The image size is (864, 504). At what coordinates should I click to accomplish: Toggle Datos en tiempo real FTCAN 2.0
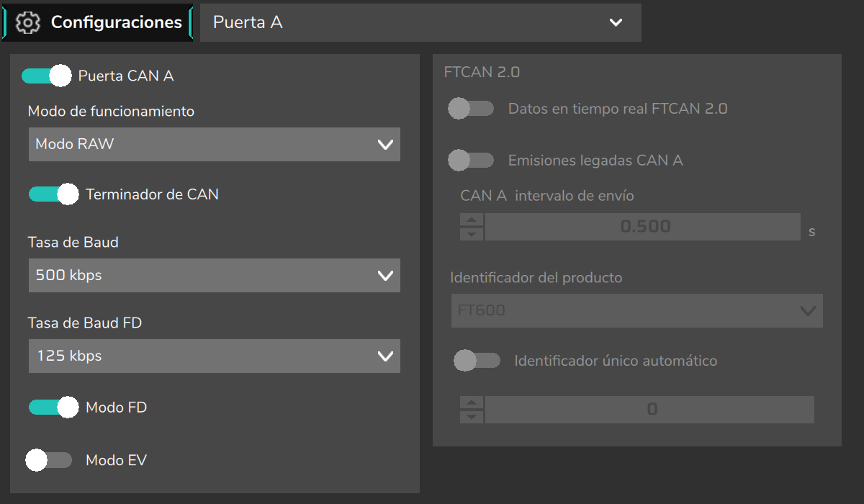coord(471,109)
